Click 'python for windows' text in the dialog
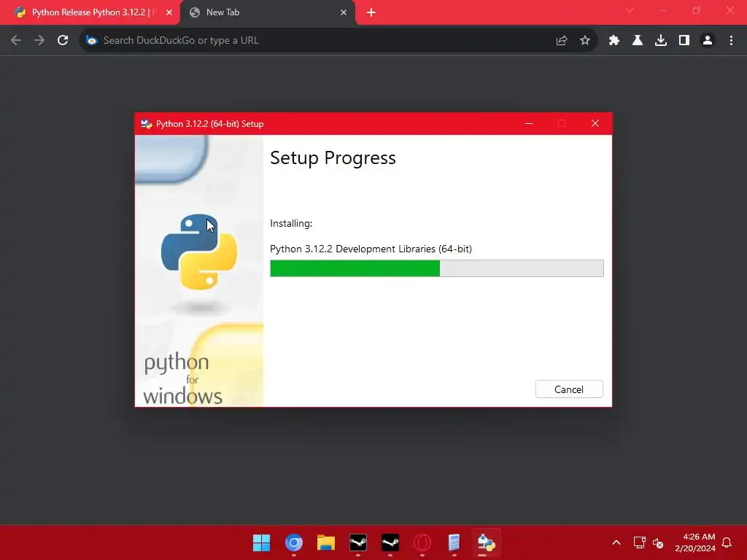The image size is (747, 560). click(183, 379)
